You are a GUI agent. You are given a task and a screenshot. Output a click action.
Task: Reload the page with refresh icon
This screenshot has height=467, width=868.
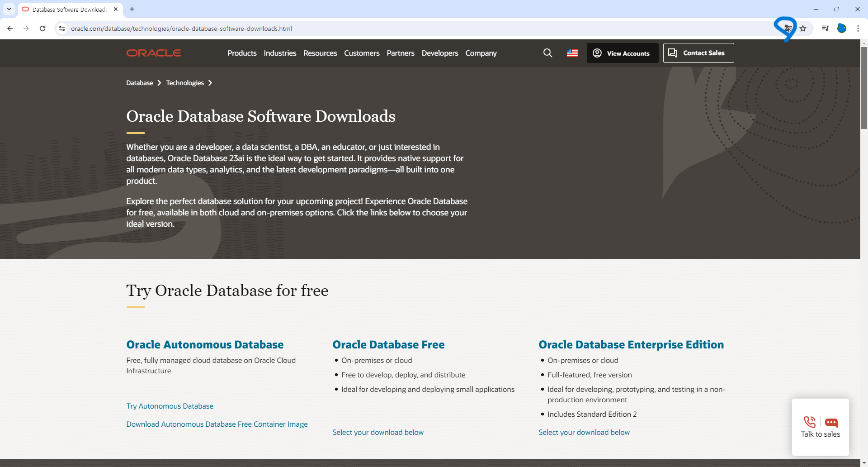coord(42,29)
